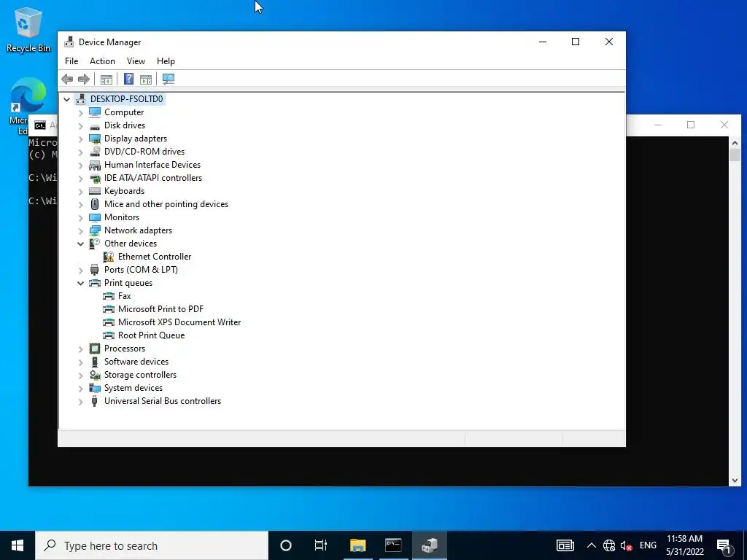Select Universal Serial Bus controllers icon

coord(94,401)
